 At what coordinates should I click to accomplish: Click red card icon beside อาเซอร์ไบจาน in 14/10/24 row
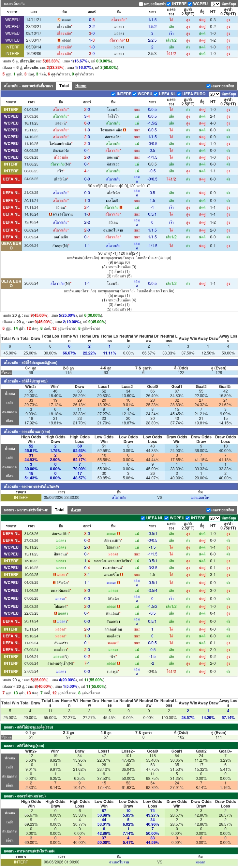[50, 214]
